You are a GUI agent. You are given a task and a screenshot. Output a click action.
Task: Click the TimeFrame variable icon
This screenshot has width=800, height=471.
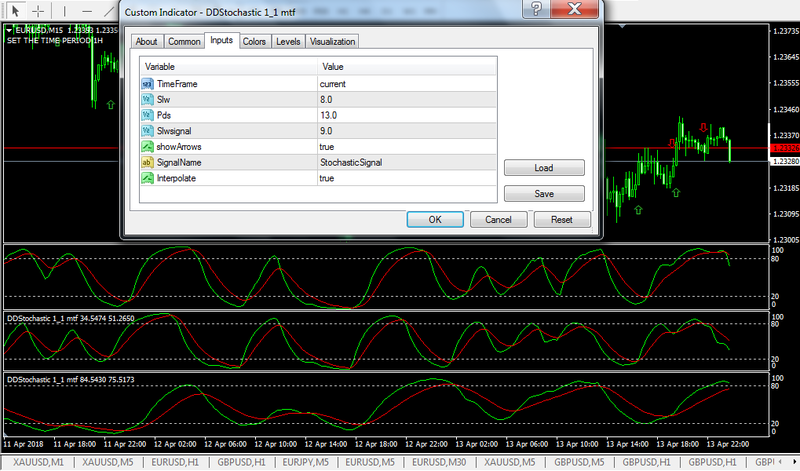148,85
